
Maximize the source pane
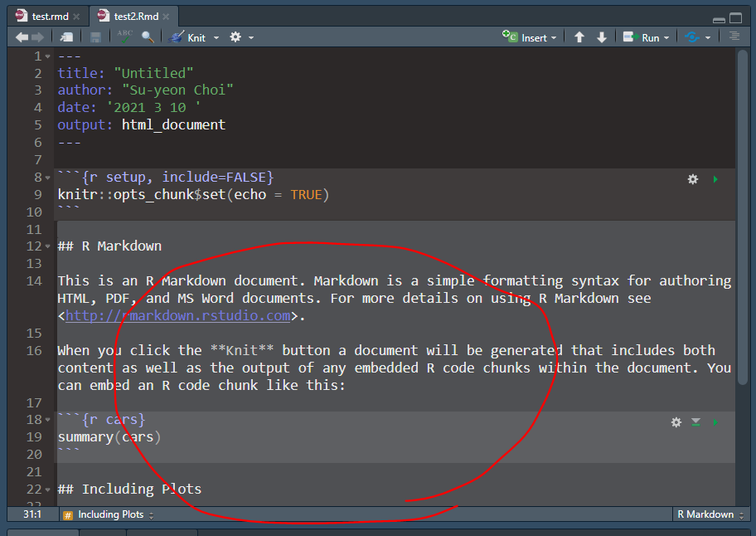pyautogui.click(x=736, y=18)
